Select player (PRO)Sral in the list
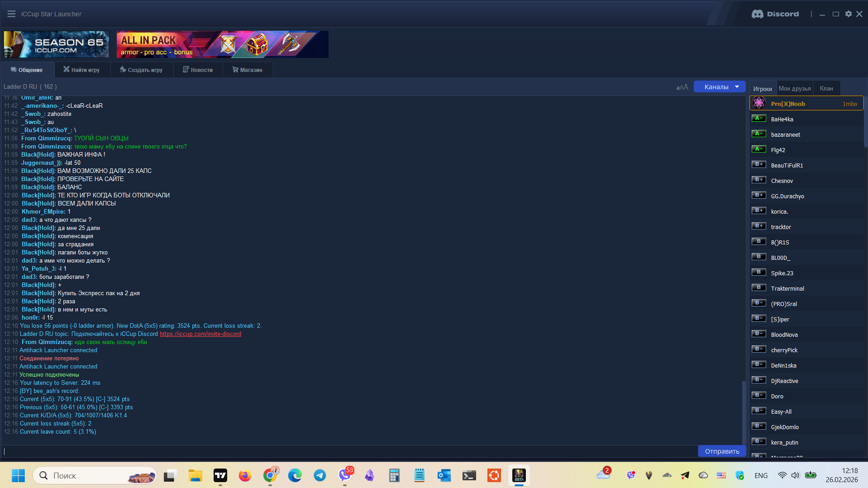The image size is (868, 488). point(806,304)
